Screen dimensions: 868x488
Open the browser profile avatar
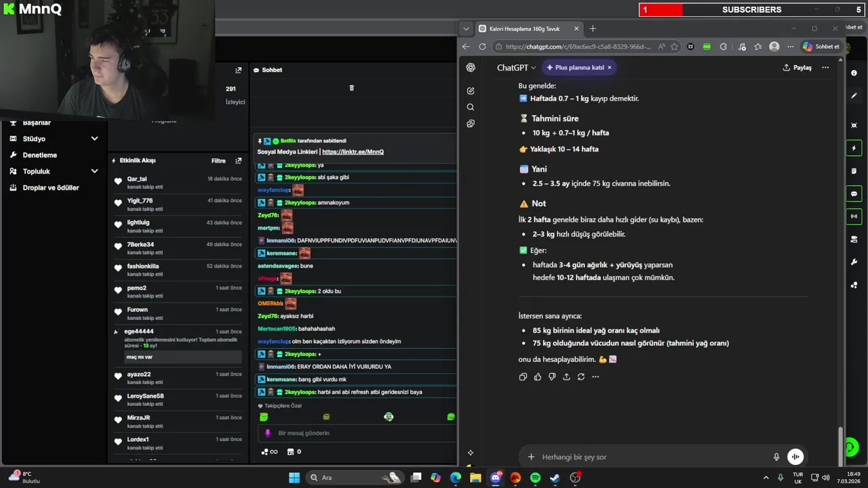(774, 47)
